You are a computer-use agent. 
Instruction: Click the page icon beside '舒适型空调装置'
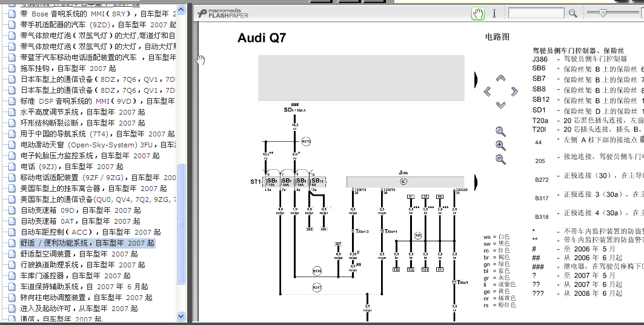pos(12,254)
